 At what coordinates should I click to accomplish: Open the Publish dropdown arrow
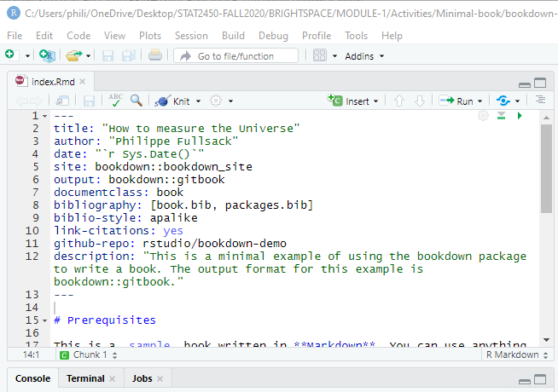pyautogui.click(x=517, y=101)
